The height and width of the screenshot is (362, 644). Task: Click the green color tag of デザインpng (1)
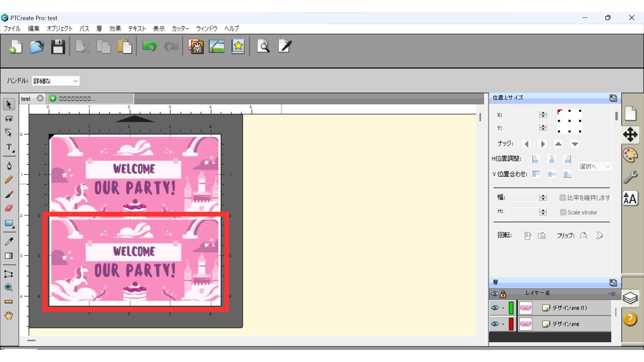(511, 308)
